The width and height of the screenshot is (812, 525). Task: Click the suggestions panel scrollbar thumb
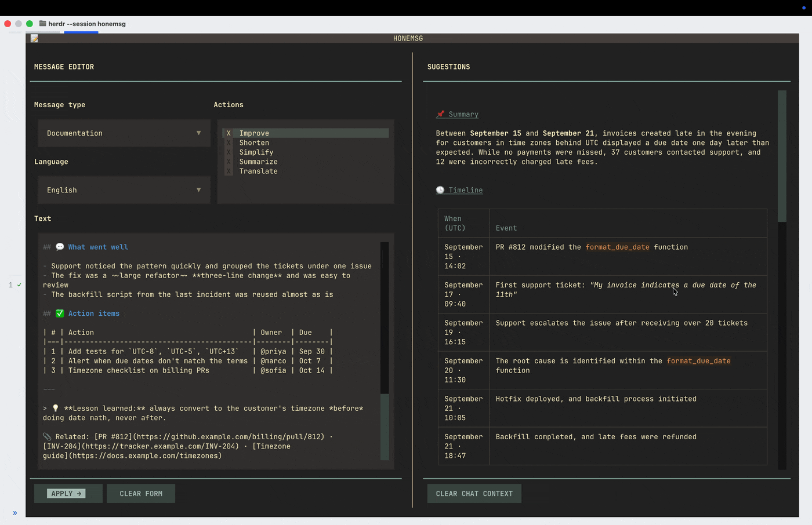pyautogui.click(x=782, y=156)
